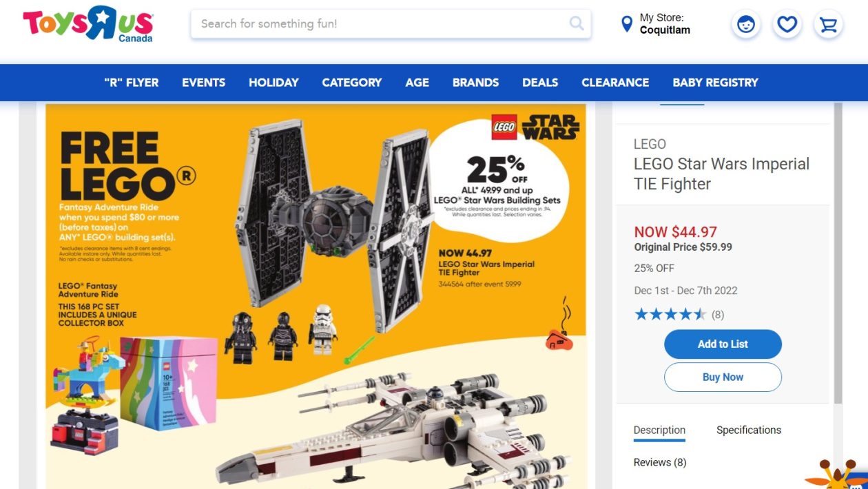Change store from Coquitlam
The image size is (868, 489).
point(662,30)
